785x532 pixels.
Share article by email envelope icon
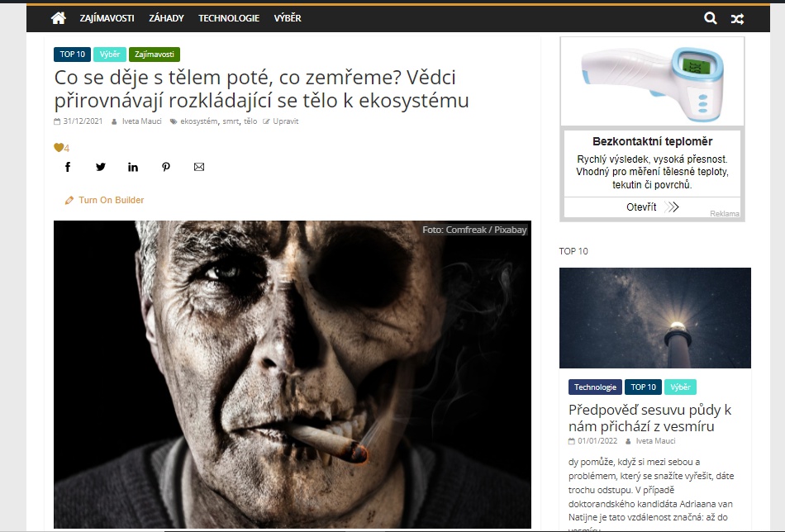point(199,167)
